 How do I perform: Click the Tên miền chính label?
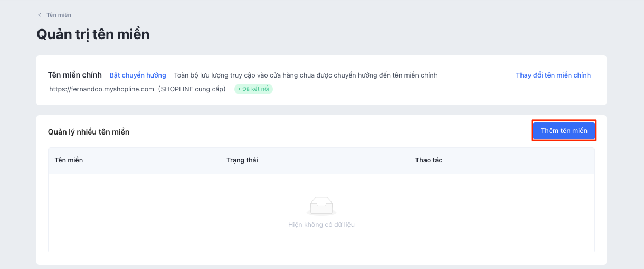(74, 75)
